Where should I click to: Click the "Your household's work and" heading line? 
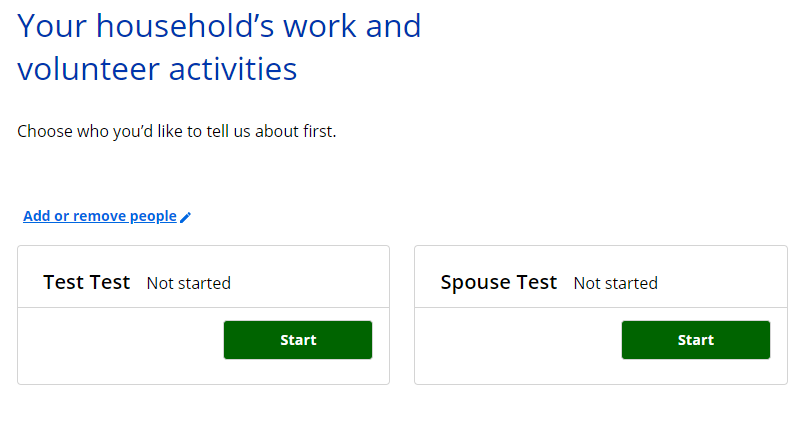coord(219,26)
